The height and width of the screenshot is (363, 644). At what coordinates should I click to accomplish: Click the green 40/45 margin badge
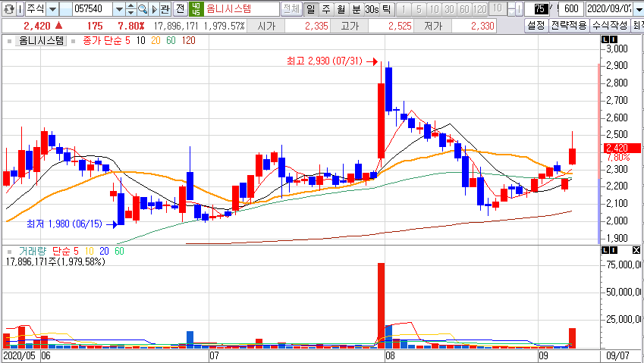tap(196, 8)
